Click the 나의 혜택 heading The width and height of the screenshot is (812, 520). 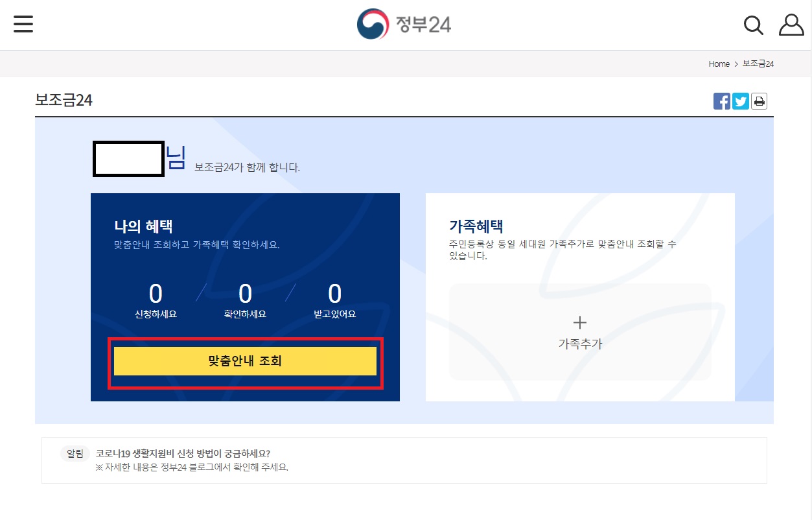point(143,226)
